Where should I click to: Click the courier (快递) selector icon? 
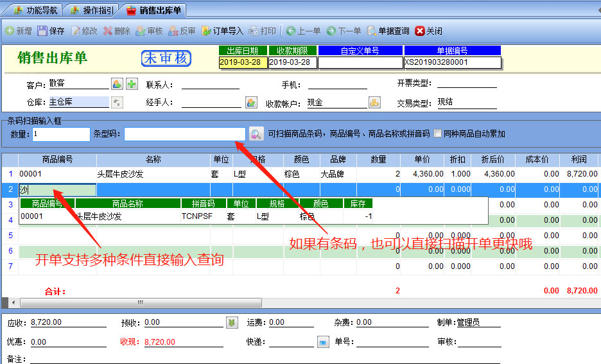(323, 342)
